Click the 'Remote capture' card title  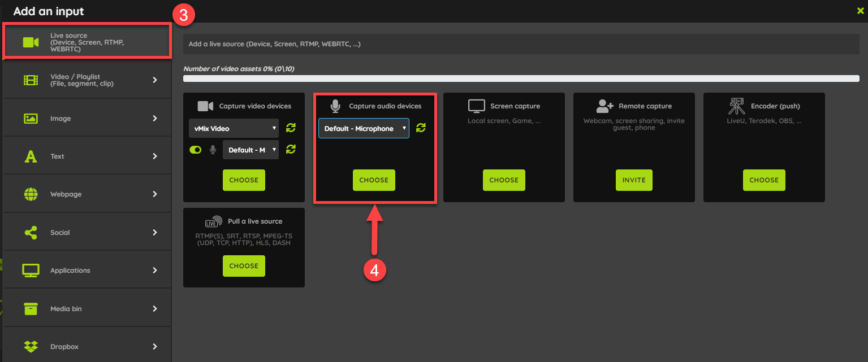click(645, 106)
